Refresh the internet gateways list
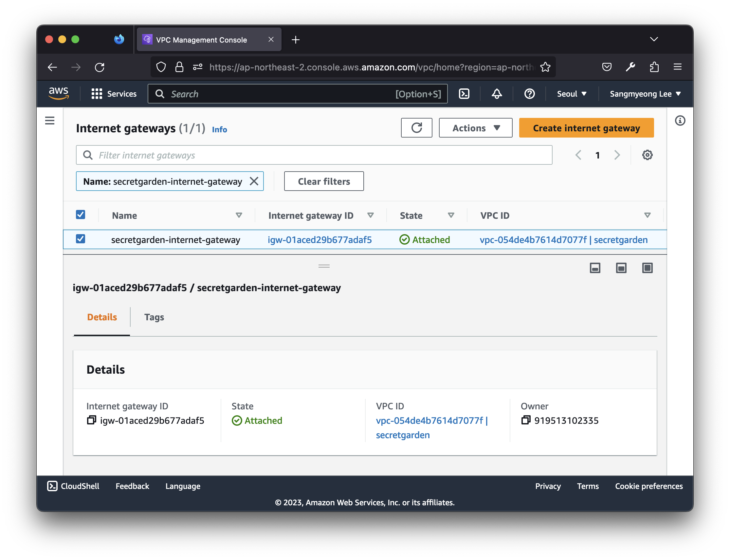730x560 pixels. pos(416,128)
